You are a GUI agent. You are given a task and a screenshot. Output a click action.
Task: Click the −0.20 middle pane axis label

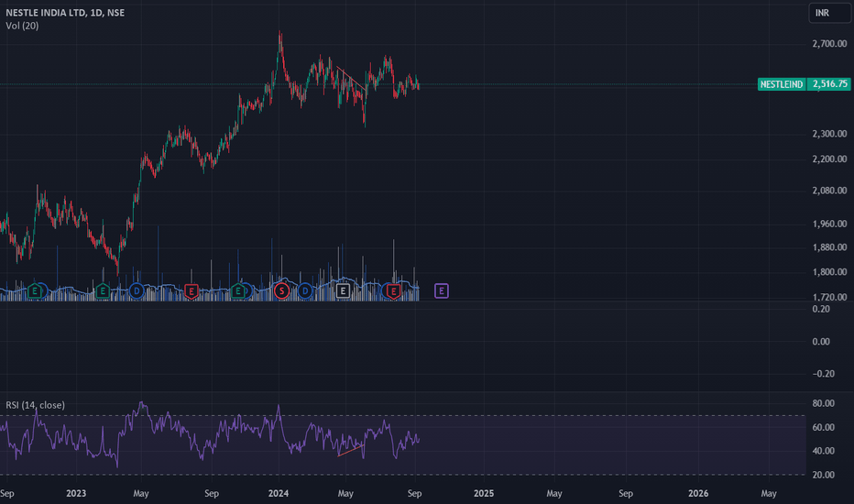(x=824, y=374)
